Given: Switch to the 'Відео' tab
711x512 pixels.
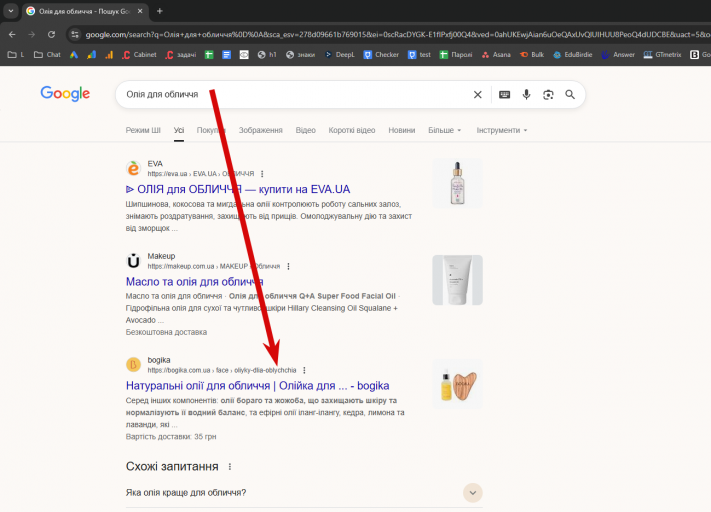Looking at the screenshot, I should pos(306,130).
